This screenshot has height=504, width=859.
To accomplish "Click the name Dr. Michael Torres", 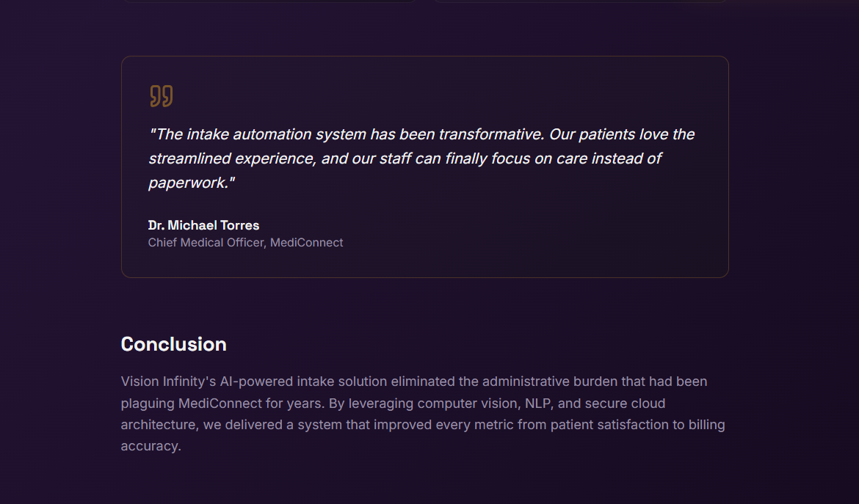I will (x=203, y=225).
